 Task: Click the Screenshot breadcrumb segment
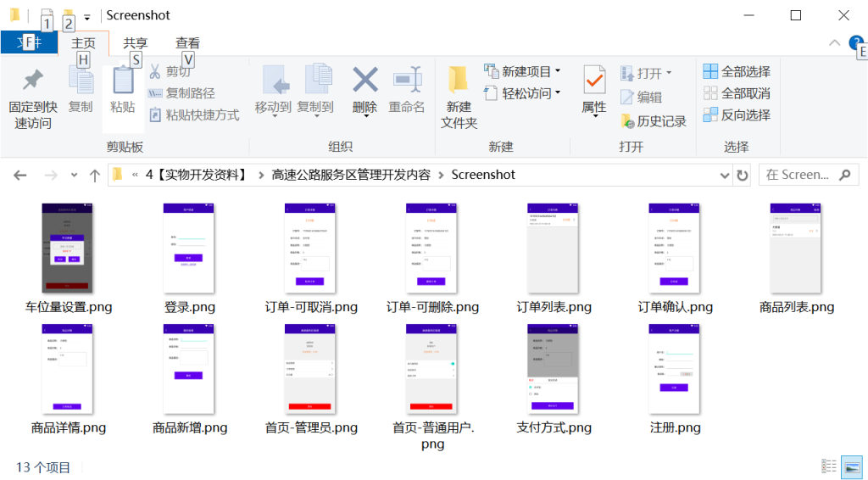(x=483, y=175)
